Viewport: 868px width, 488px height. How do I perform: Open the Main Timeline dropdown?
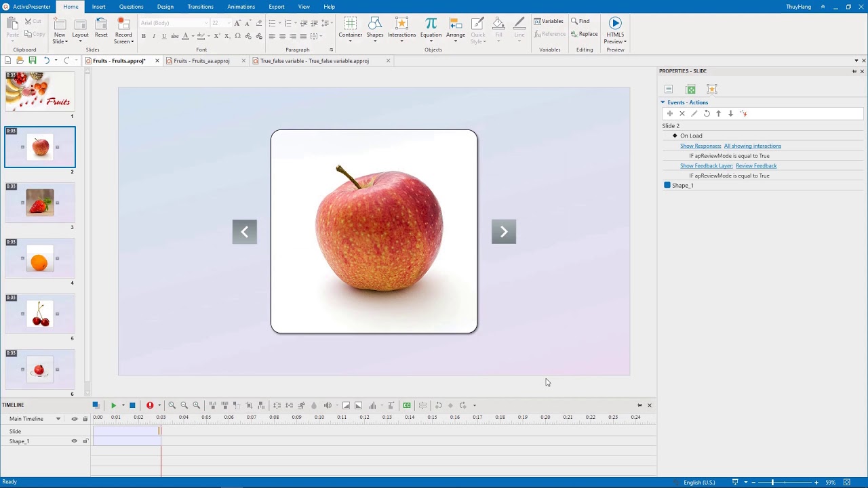click(x=58, y=419)
